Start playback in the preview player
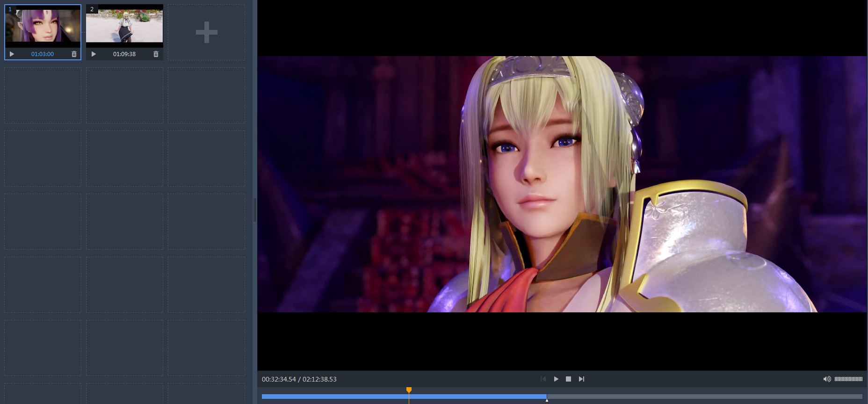 pyautogui.click(x=556, y=379)
